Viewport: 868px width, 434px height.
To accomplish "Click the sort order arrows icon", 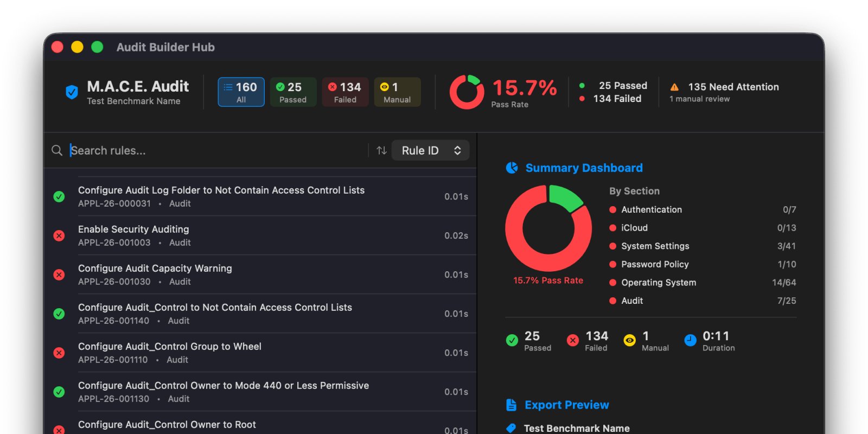I will coord(381,150).
